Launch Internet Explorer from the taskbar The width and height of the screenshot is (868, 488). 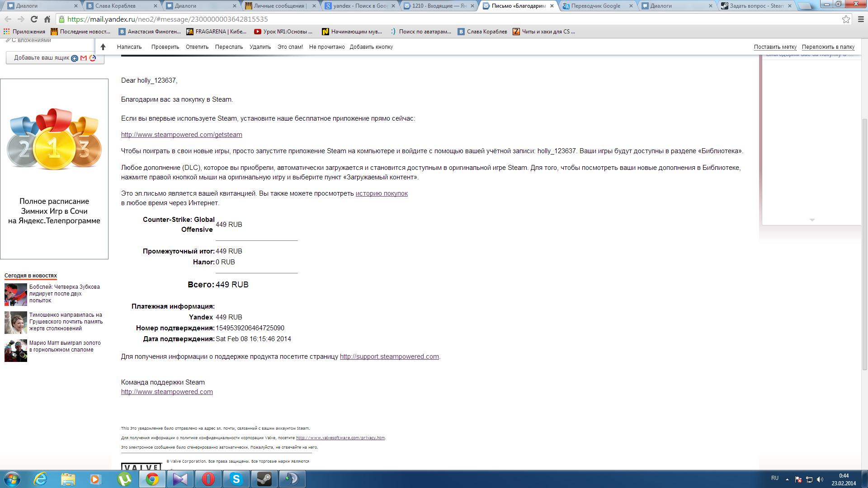click(x=40, y=479)
